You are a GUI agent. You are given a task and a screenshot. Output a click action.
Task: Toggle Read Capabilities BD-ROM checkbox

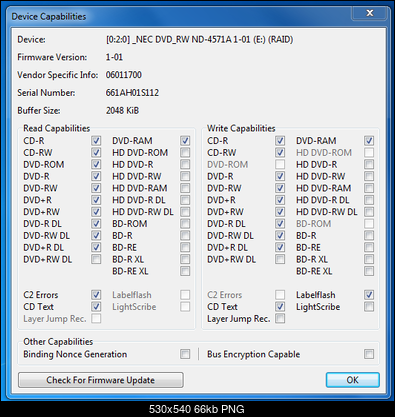pyautogui.click(x=185, y=224)
